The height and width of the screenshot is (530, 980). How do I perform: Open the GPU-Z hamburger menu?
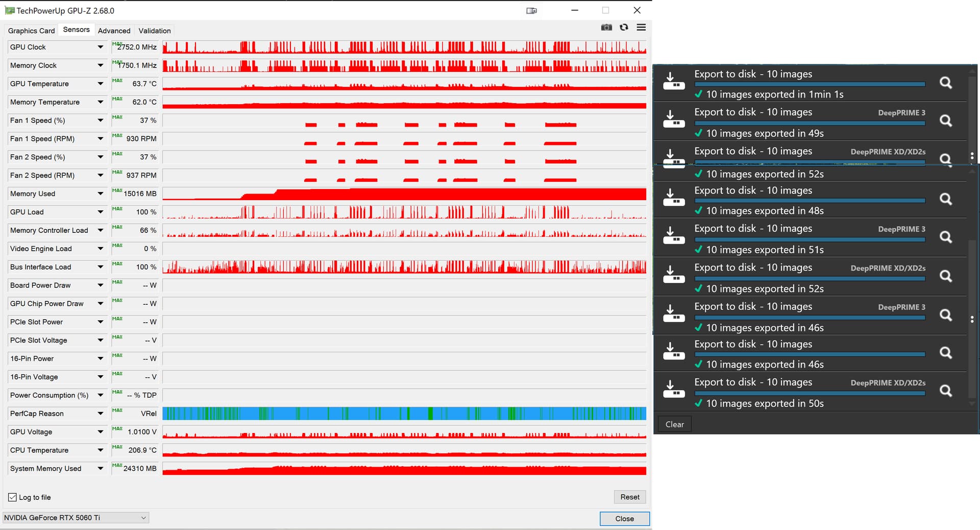641,28
